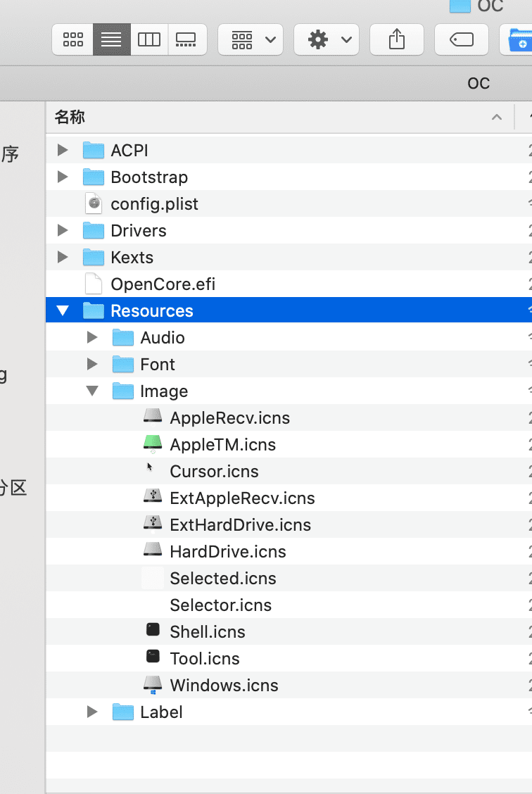The image size is (532, 794).
Task: Select the Audio folder icon
Action: 123,337
